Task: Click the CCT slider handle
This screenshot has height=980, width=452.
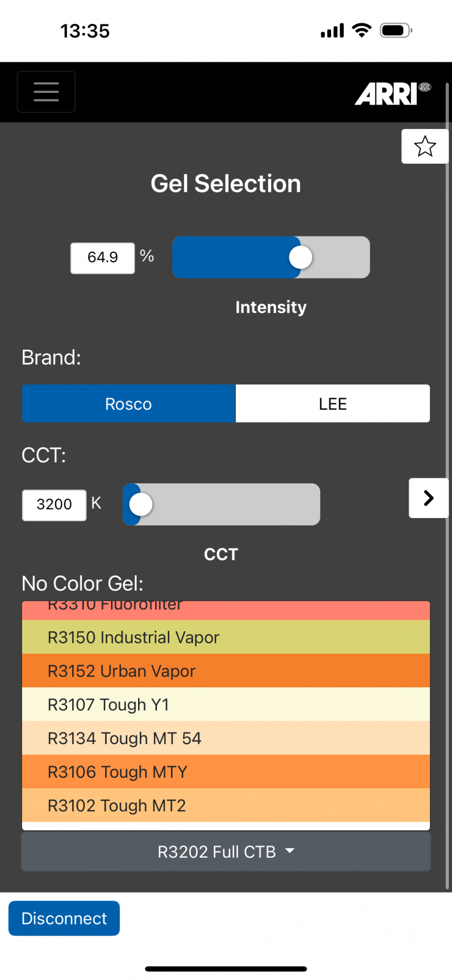Action: pos(141,505)
